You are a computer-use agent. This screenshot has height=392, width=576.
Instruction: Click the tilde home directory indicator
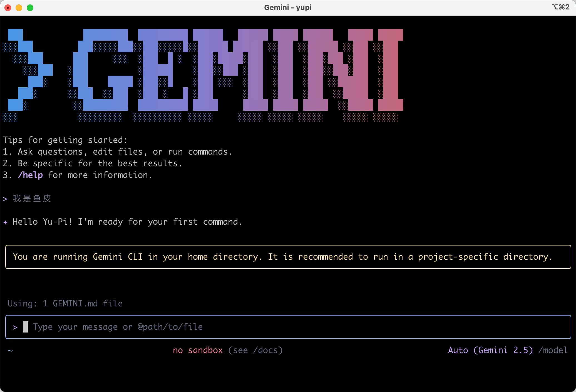coord(10,350)
